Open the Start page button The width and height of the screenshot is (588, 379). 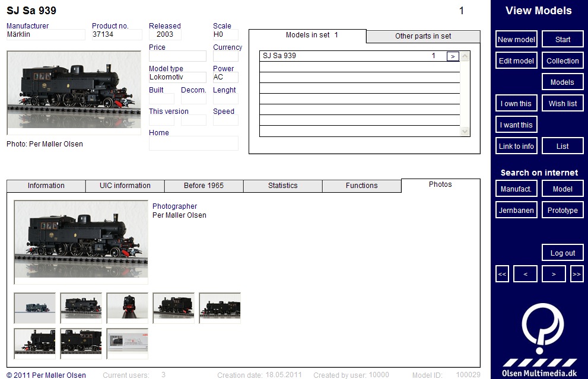coord(562,39)
